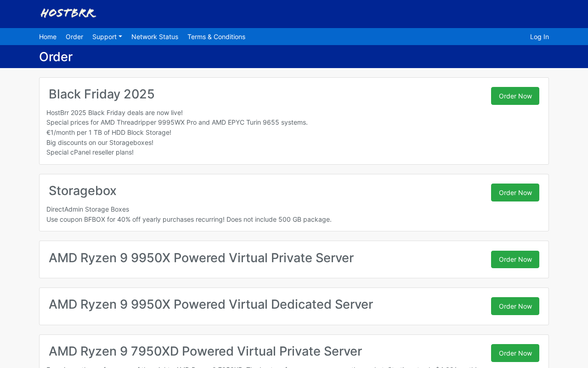This screenshot has height=368, width=588.
Task: View Terms & Conditions page
Action: click(x=216, y=37)
